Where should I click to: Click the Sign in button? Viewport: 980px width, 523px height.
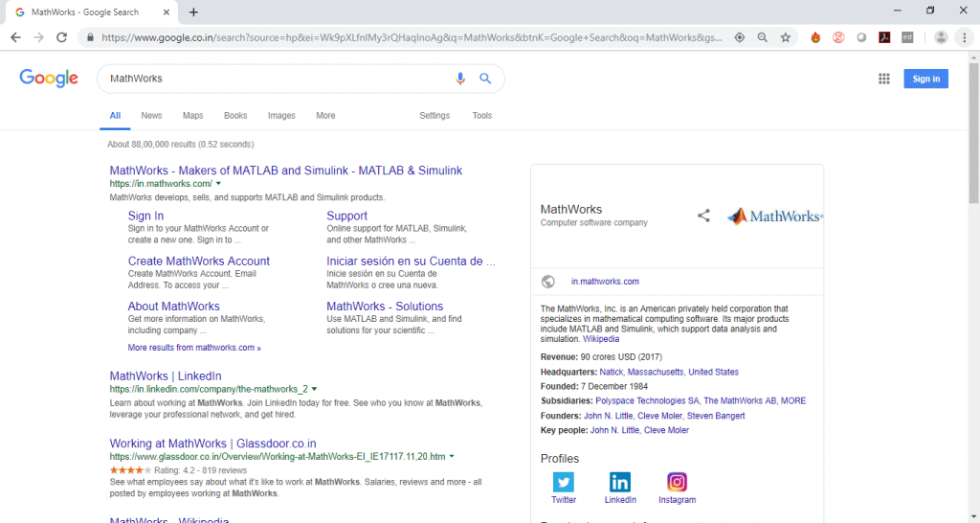(925, 79)
